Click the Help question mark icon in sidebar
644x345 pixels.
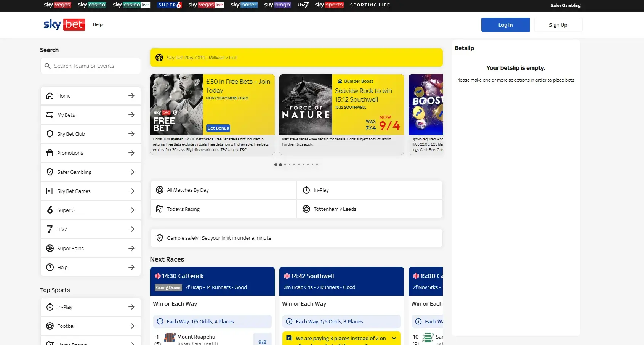(50, 267)
